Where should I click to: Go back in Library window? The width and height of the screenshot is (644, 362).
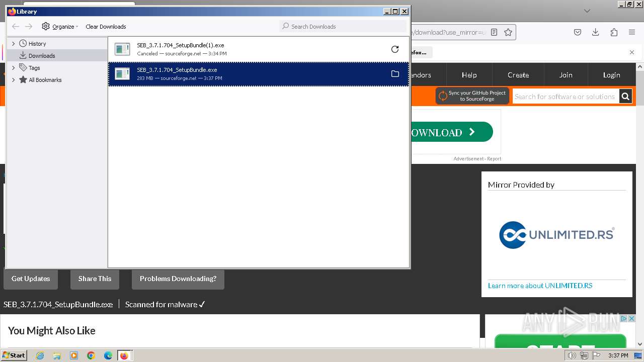click(x=16, y=27)
